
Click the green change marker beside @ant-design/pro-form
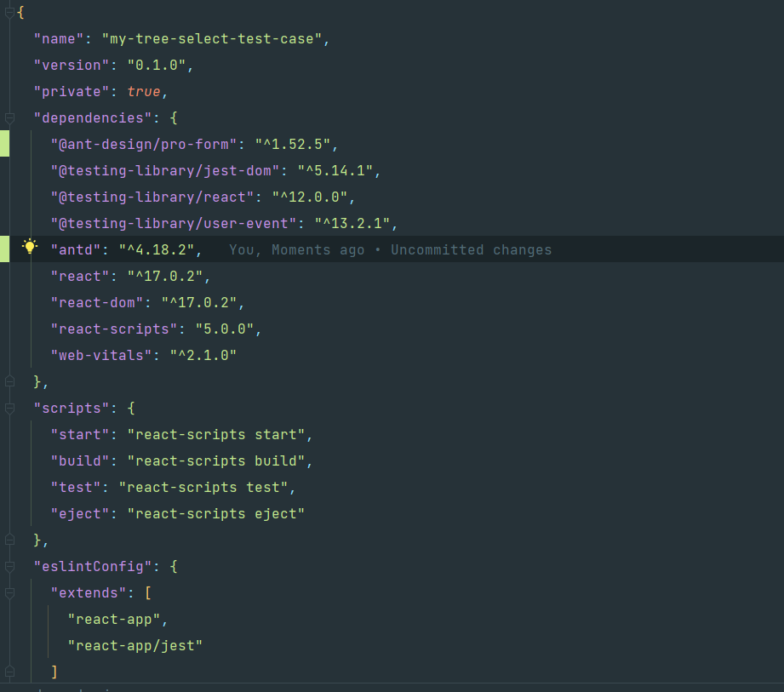click(4, 143)
